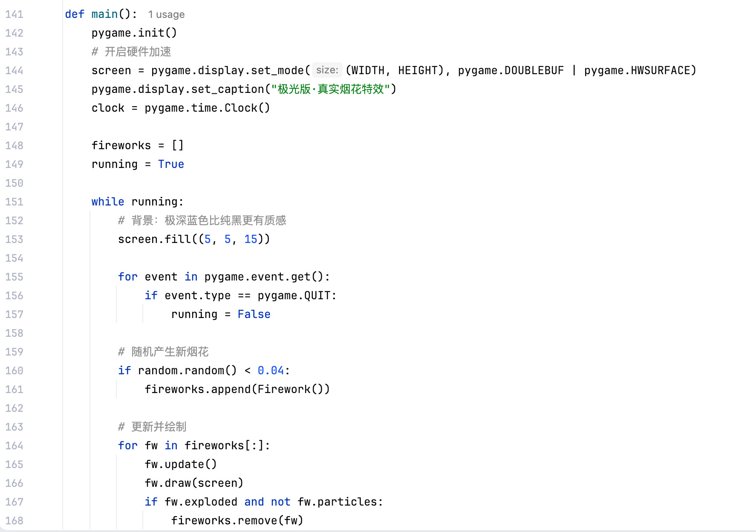Click 'fireworks[:]' slice expression

[x=224, y=446]
